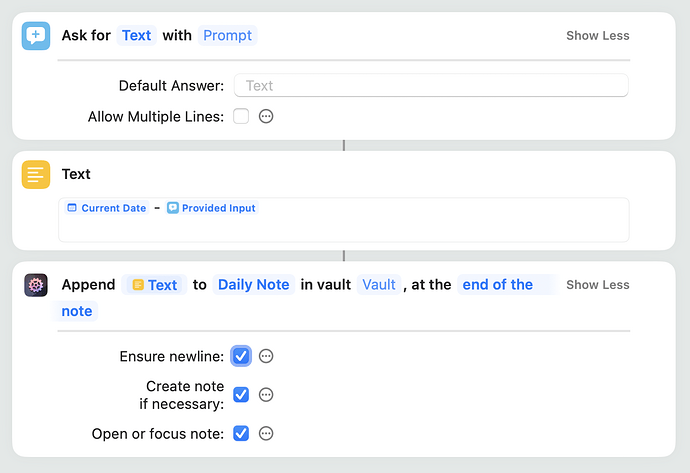Change the 'end of the note' position option
Viewport: 690px width, 473px height.
[497, 285]
